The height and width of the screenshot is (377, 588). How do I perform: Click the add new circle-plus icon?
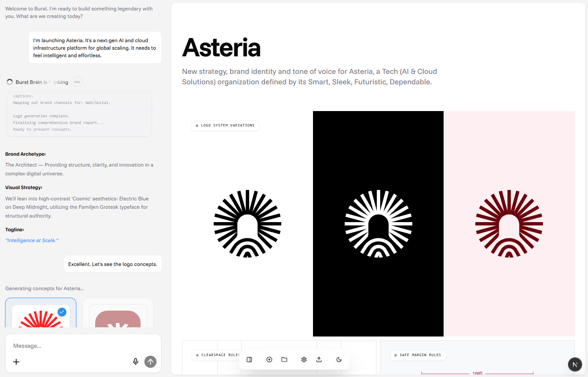click(x=269, y=359)
